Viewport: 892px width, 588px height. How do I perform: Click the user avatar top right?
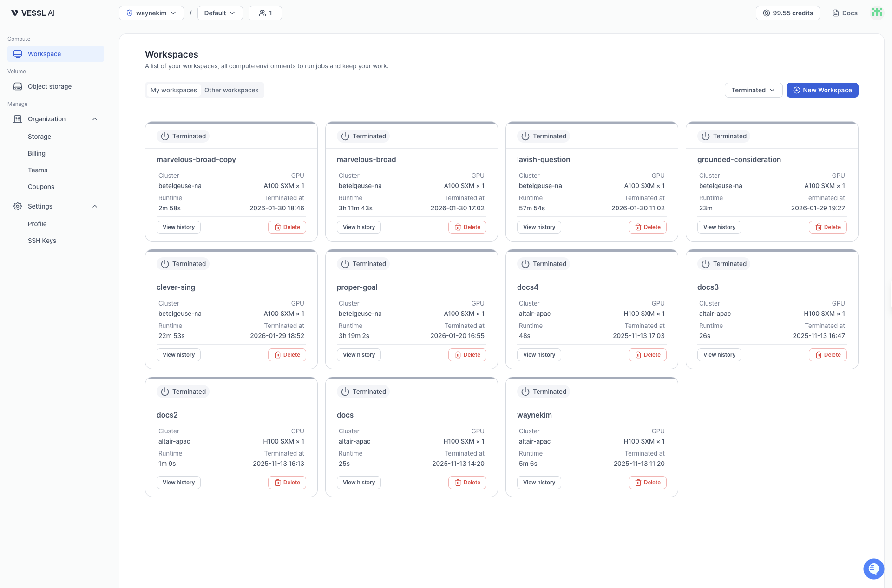[x=877, y=13]
